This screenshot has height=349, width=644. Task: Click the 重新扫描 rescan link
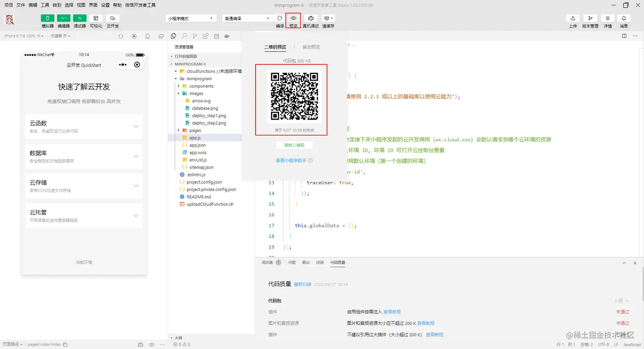(x=302, y=284)
